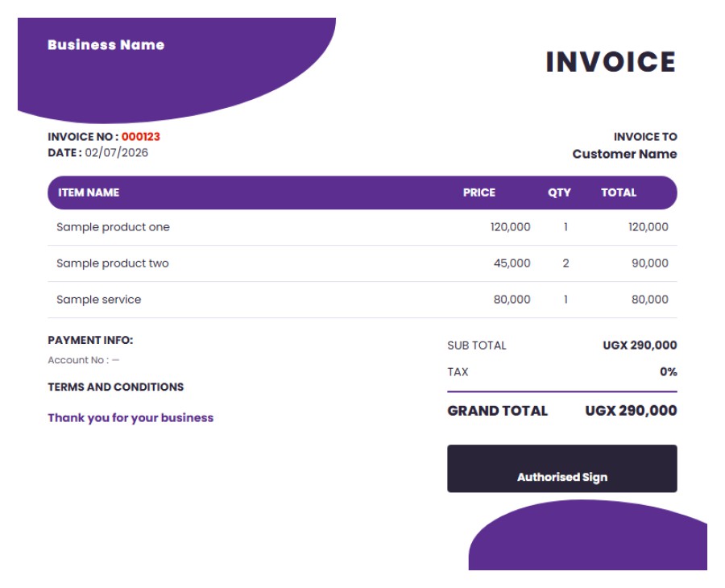Image resolution: width=725 pixels, height=588 pixels.
Task: Click the TOTAL column header
Action: click(619, 193)
